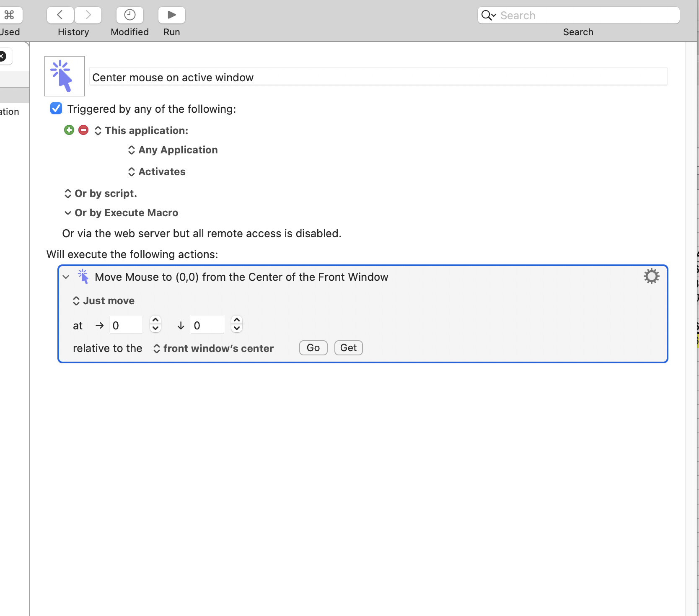Collapse the Move Mouse action
The image size is (699, 616).
pyautogui.click(x=66, y=277)
